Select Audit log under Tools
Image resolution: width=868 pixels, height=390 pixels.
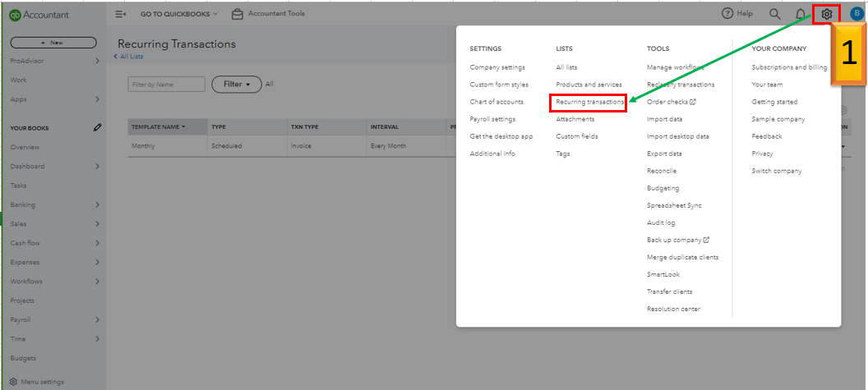pyautogui.click(x=661, y=223)
